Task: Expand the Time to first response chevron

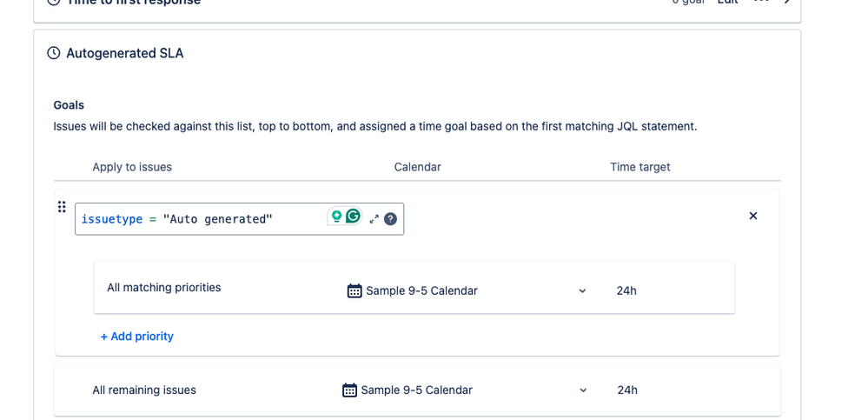Action: pyautogui.click(x=787, y=2)
